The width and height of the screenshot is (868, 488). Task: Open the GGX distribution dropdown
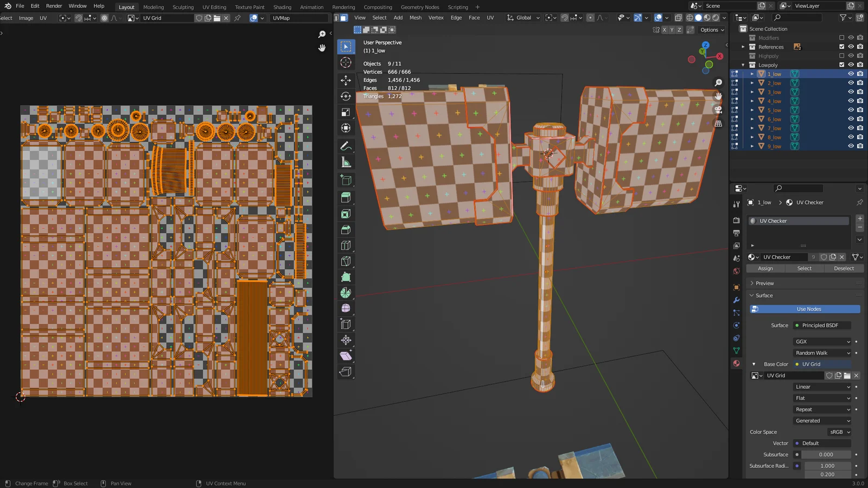point(821,342)
